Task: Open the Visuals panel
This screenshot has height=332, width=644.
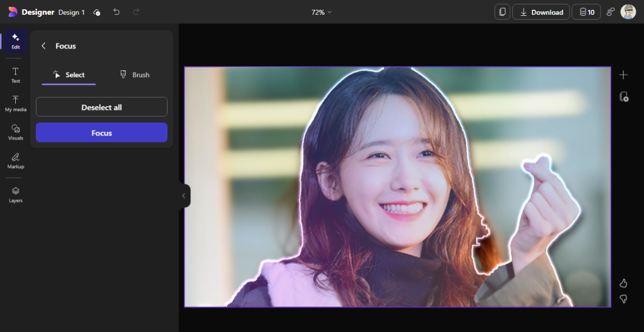Action: pyautogui.click(x=15, y=132)
